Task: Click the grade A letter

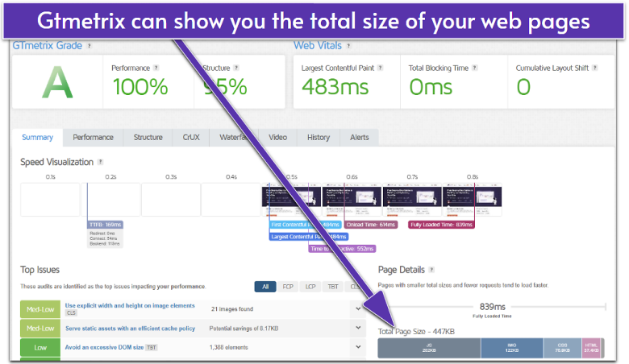Action: click(x=57, y=82)
